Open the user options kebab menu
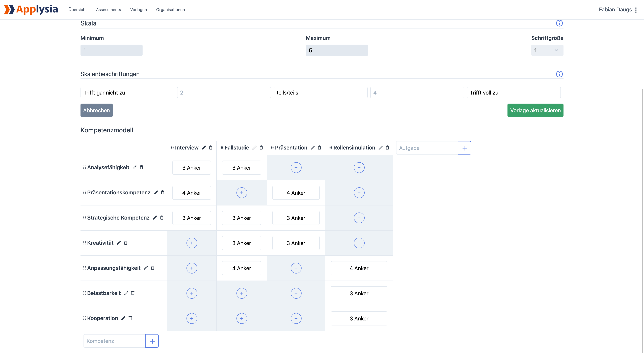 [636, 10]
